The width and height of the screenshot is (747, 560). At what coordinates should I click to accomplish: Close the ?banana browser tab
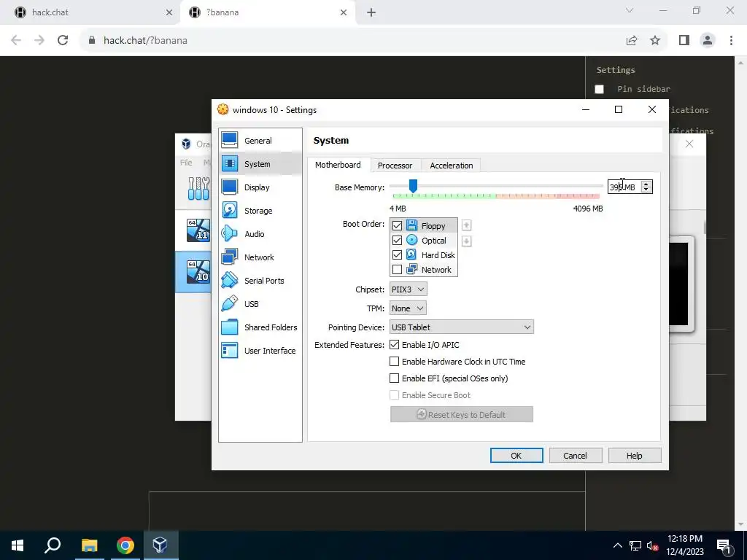344,12
